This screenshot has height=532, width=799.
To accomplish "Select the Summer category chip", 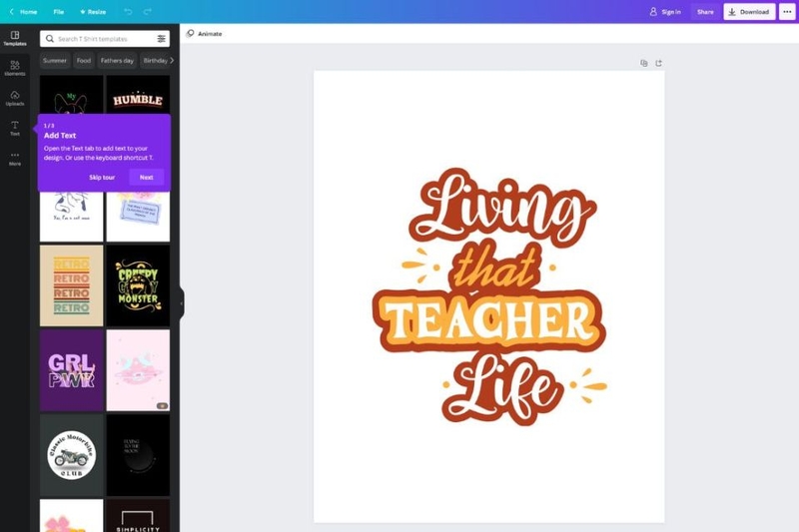I will click(x=55, y=61).
